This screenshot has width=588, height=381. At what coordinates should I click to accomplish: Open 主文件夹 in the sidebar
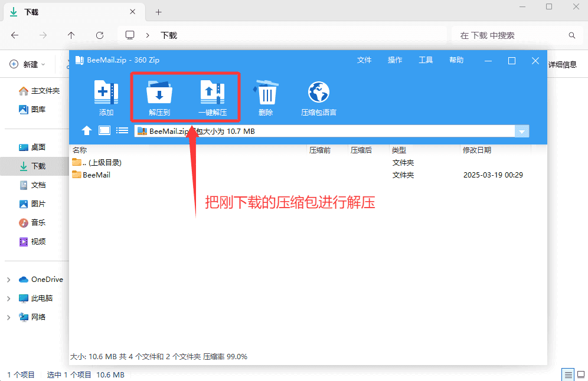coord(39,91)
